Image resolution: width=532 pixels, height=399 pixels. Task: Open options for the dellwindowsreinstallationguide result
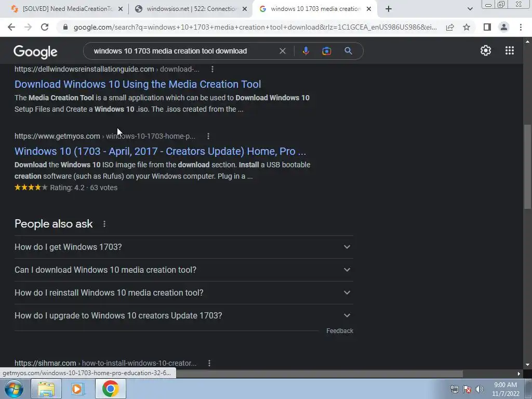click(212, 69)
